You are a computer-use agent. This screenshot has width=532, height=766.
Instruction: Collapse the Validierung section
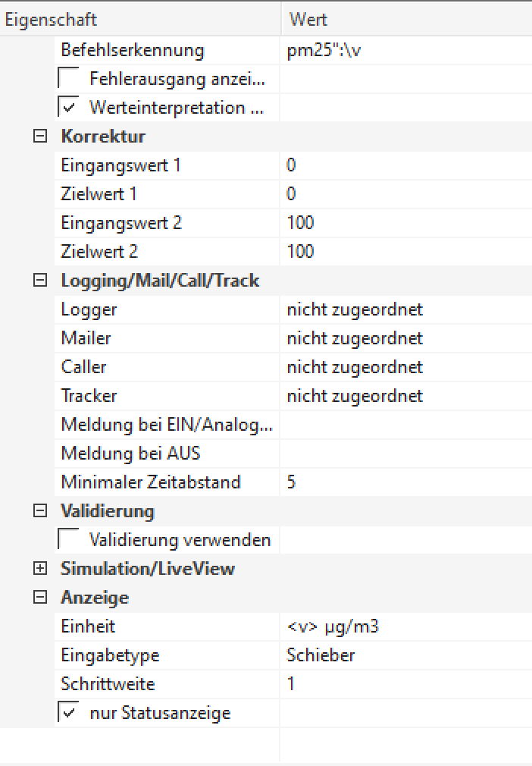click(40, 511)
